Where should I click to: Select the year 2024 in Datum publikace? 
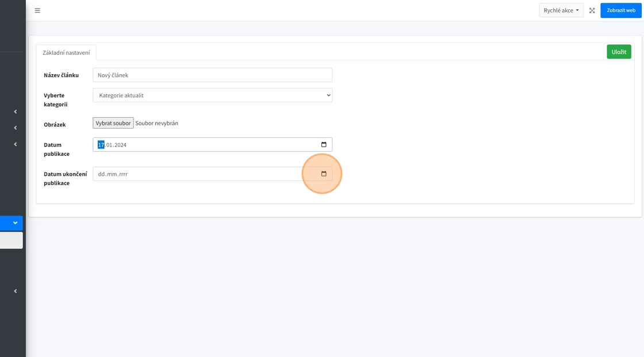click(120, 145)
